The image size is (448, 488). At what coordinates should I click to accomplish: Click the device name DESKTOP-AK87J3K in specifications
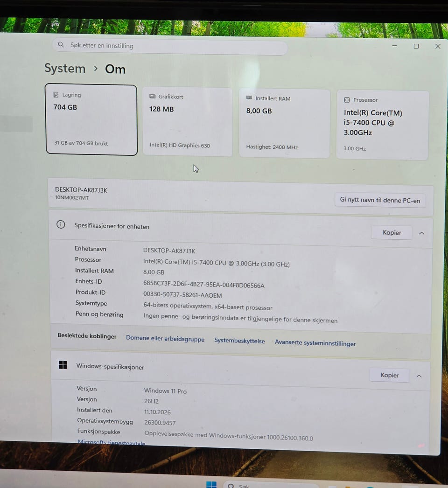tap(169, 251)
